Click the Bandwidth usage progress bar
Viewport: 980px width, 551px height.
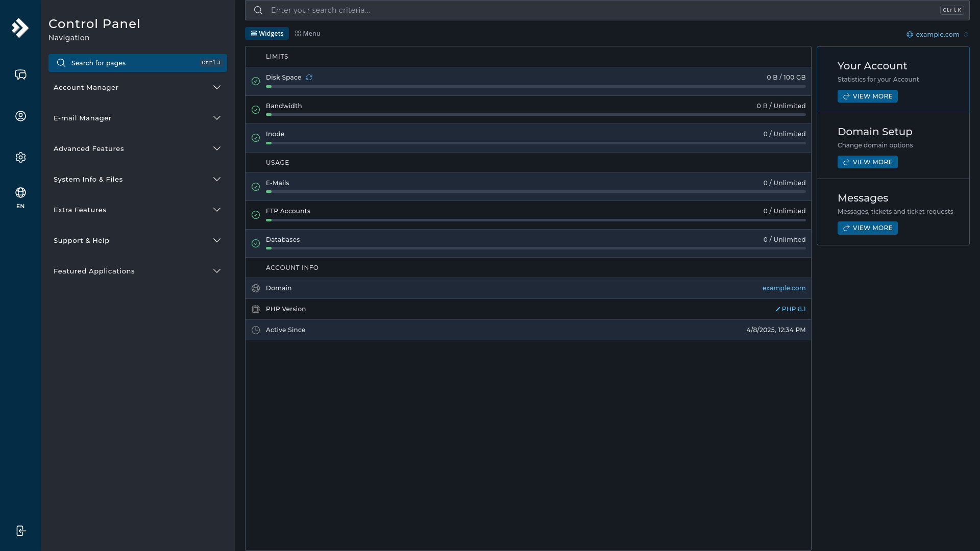pos(535,114)
